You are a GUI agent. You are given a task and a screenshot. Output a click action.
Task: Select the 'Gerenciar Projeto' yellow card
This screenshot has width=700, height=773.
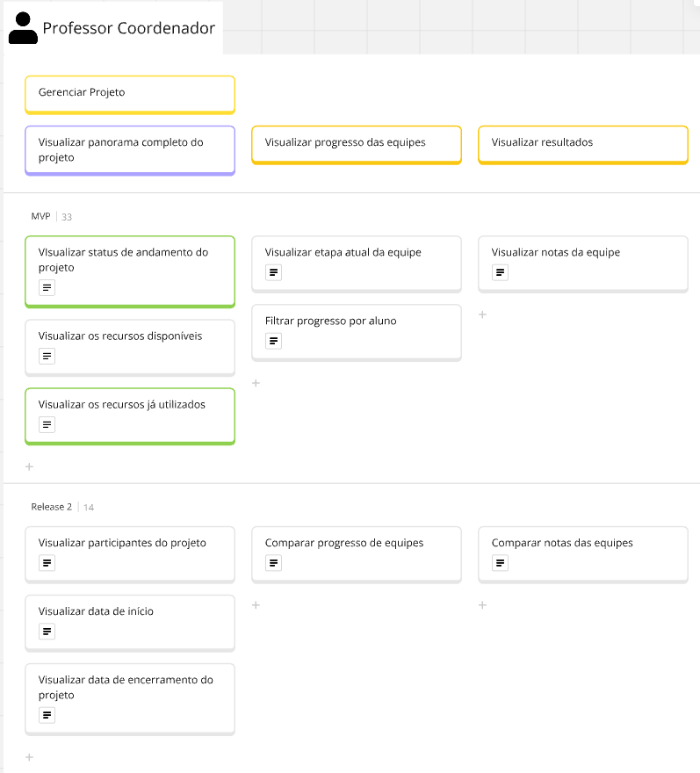pos(130,95)
